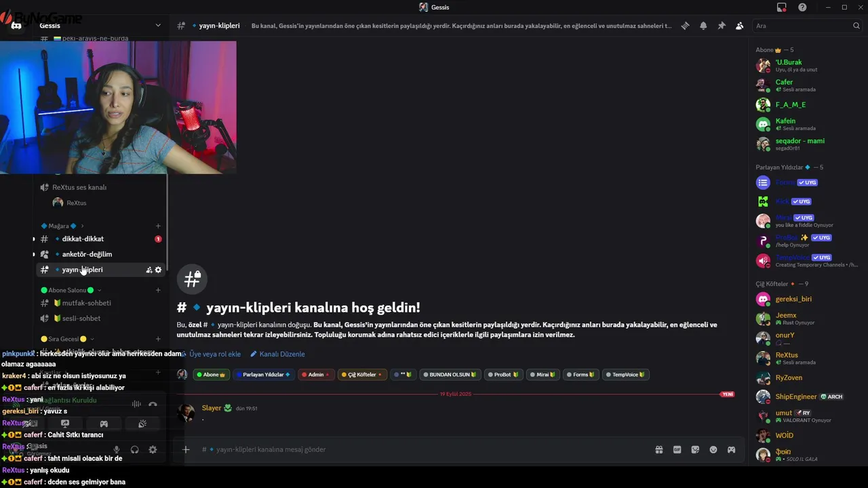Deafen with the headphones icon
868x488 pixels.
tap(134, 449)
